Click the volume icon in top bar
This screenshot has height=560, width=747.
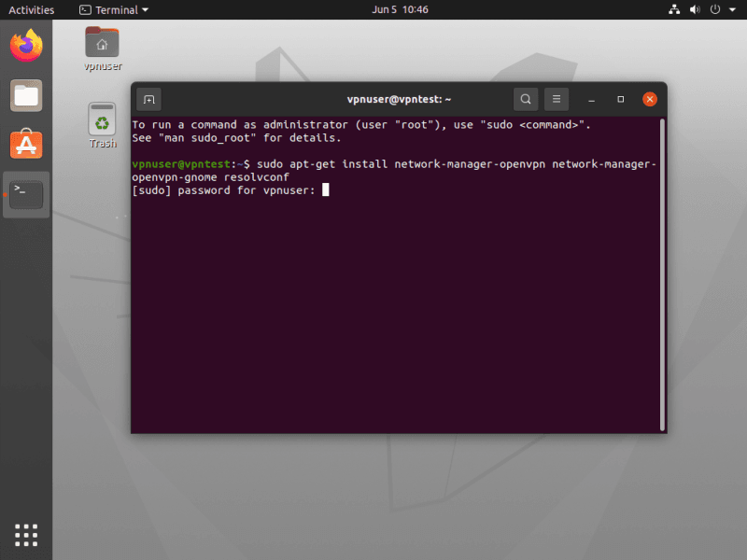694,10
